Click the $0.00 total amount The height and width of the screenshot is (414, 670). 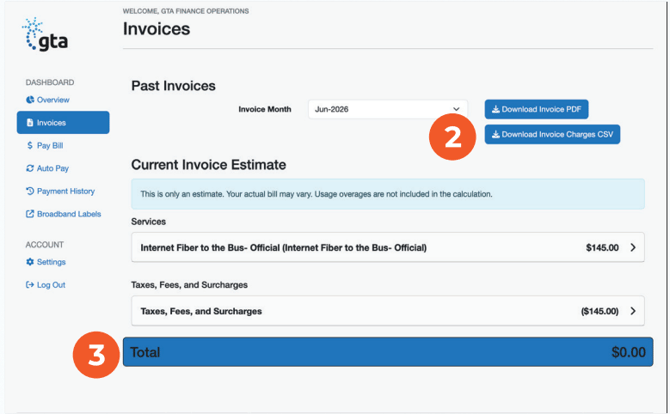[x=628, y=352]
